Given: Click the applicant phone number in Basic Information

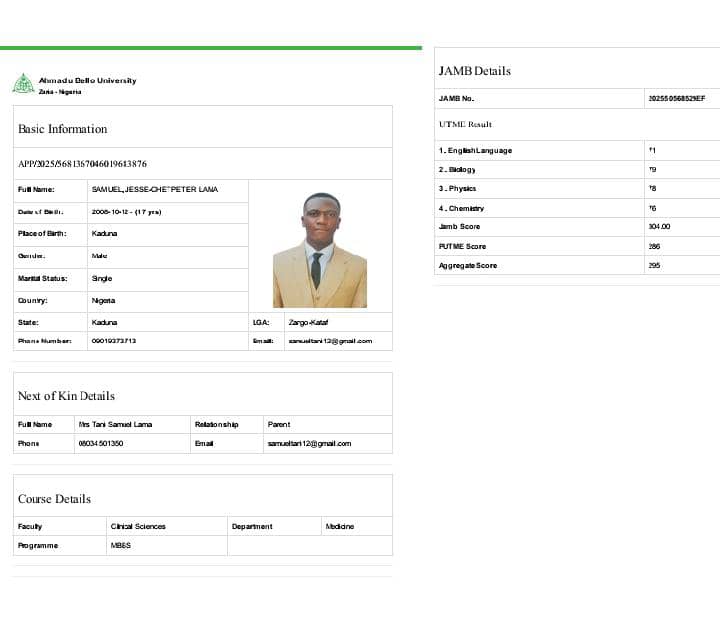Looking at the screenshot, I should click(x=113, y=341).
